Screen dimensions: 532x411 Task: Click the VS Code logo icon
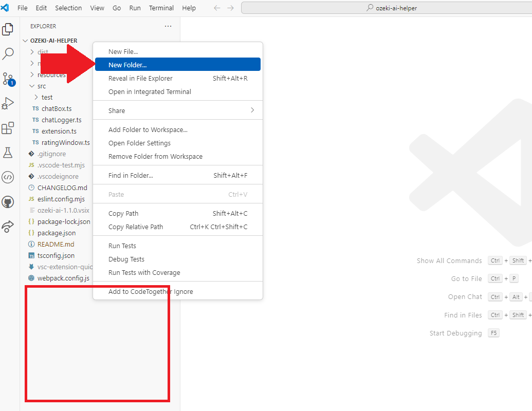coord(5,8)
